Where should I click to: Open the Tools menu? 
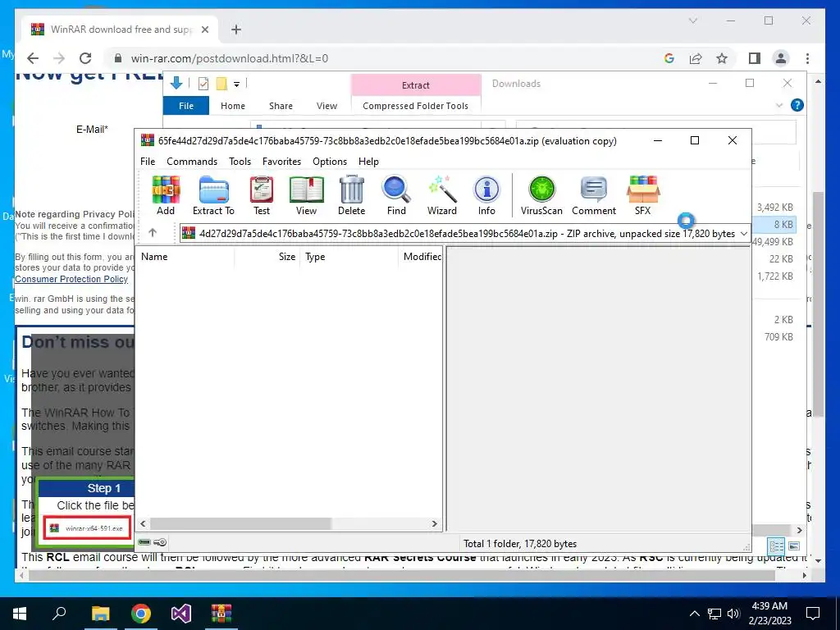[240, 162]
